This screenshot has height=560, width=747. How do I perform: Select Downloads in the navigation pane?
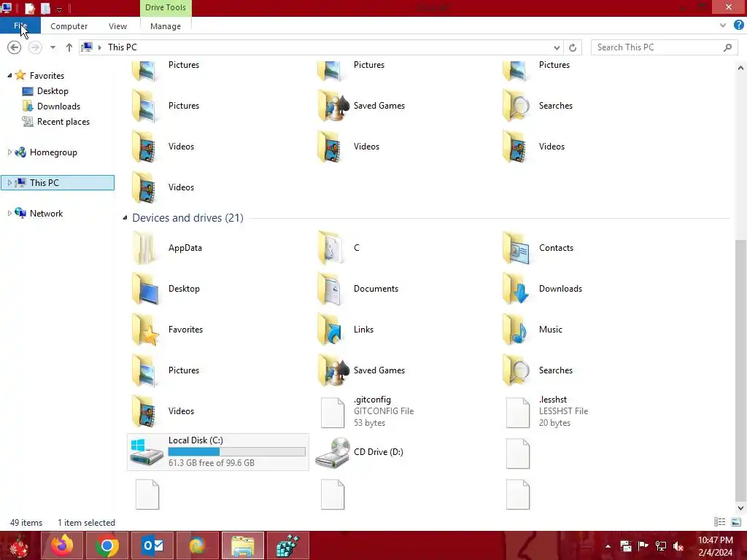coord(58,106)
